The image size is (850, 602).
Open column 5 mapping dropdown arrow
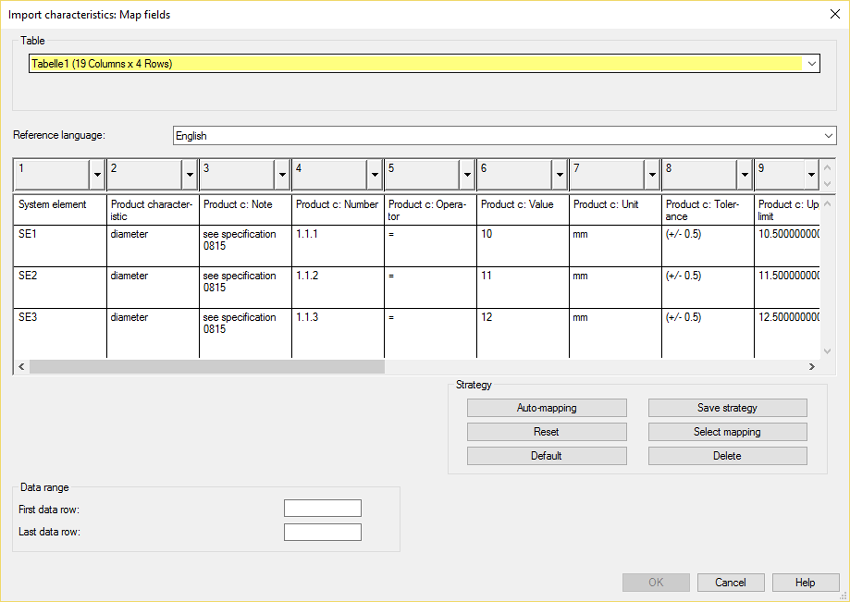click(x=467, y=174)
